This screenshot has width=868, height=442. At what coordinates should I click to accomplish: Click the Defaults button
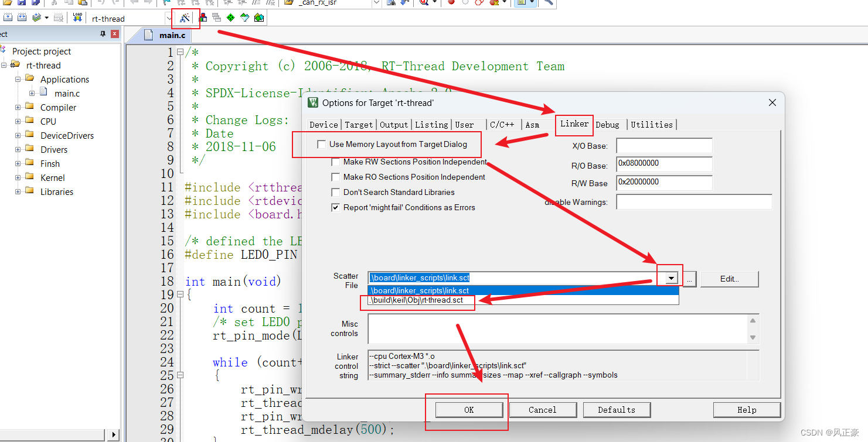coord(617,409)
